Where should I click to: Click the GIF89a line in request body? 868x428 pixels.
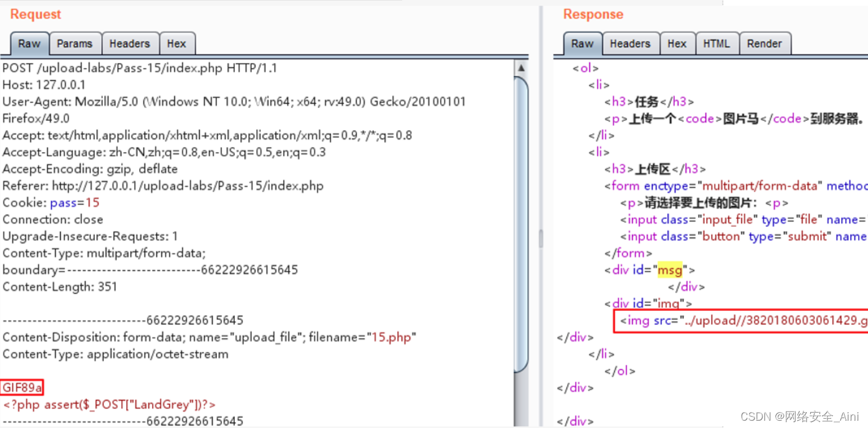pos(22,388)
